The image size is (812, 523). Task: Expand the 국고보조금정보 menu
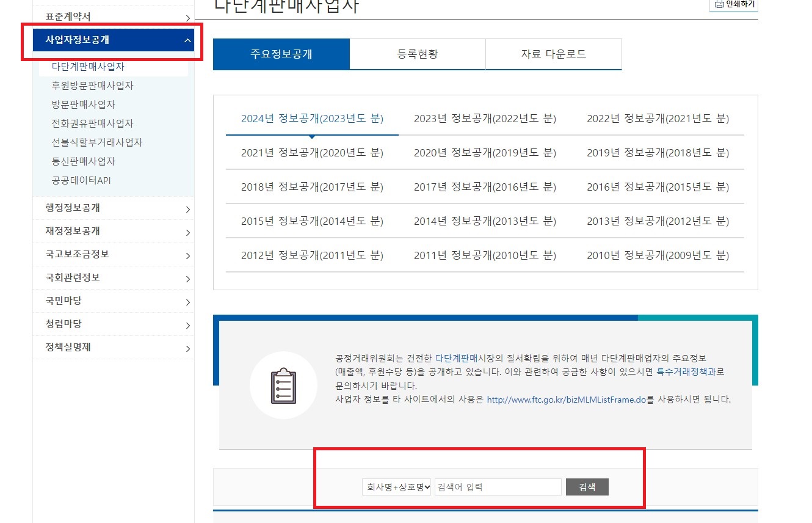coord(114,255)
